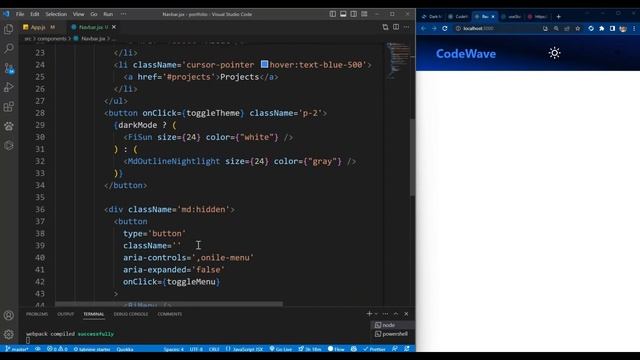Click the components breadcrumb segment

52,38
